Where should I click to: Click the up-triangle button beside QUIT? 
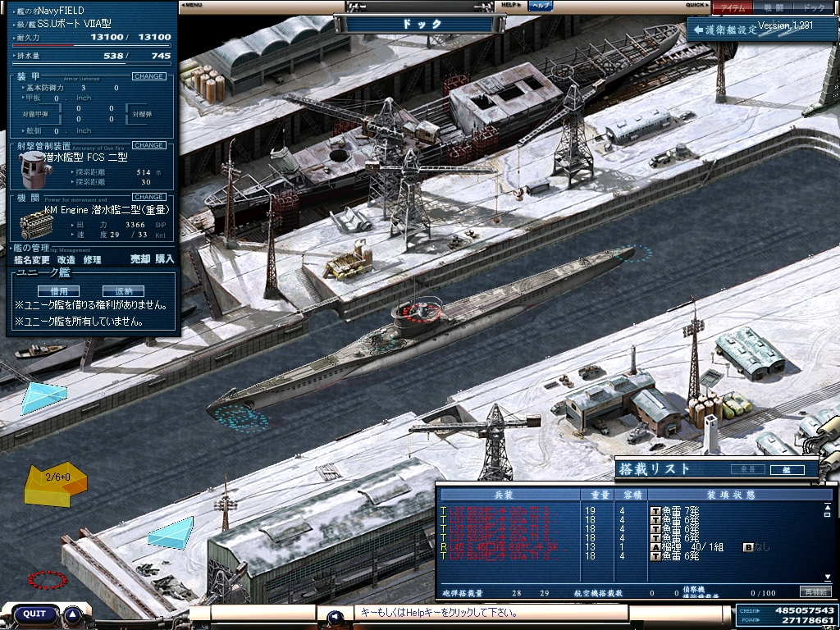click(73, 614)
